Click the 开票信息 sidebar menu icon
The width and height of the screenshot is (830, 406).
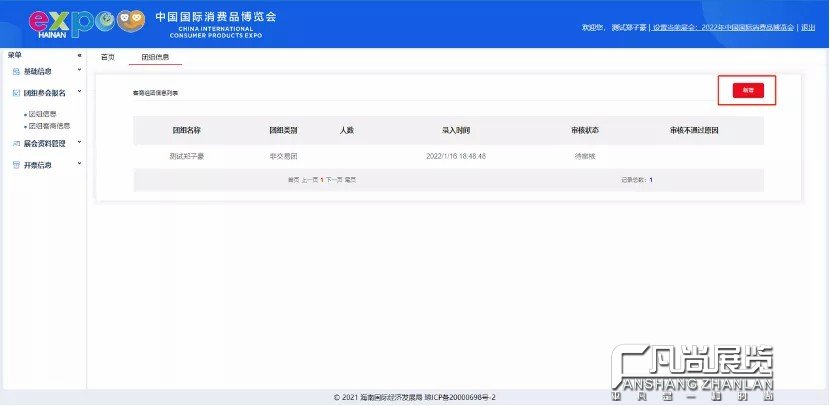tap(15, 165)
